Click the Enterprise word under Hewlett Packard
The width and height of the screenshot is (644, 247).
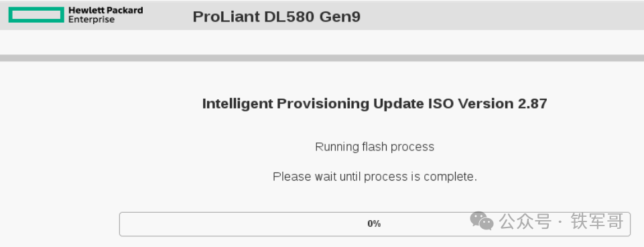pos(91,19)
